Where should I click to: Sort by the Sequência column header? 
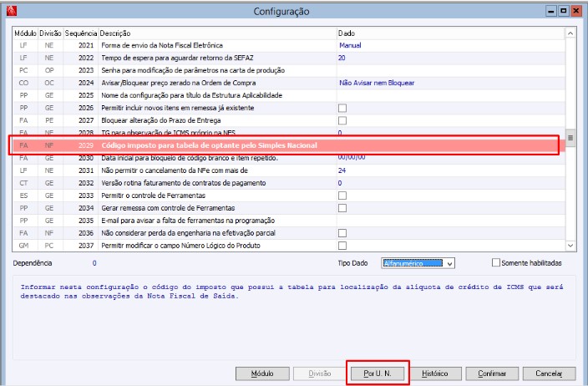click(x=81, y=33)
